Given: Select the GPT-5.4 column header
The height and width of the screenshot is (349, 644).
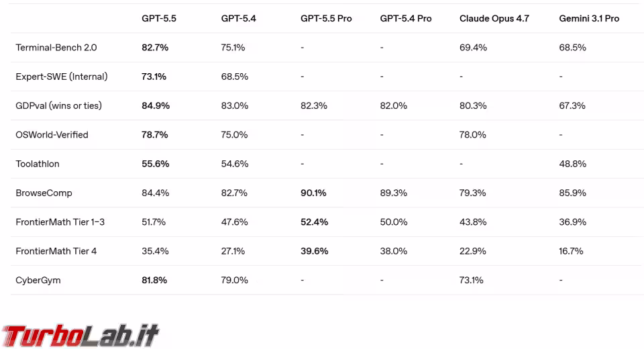Looking at the screenshot, I should (238, 19).
